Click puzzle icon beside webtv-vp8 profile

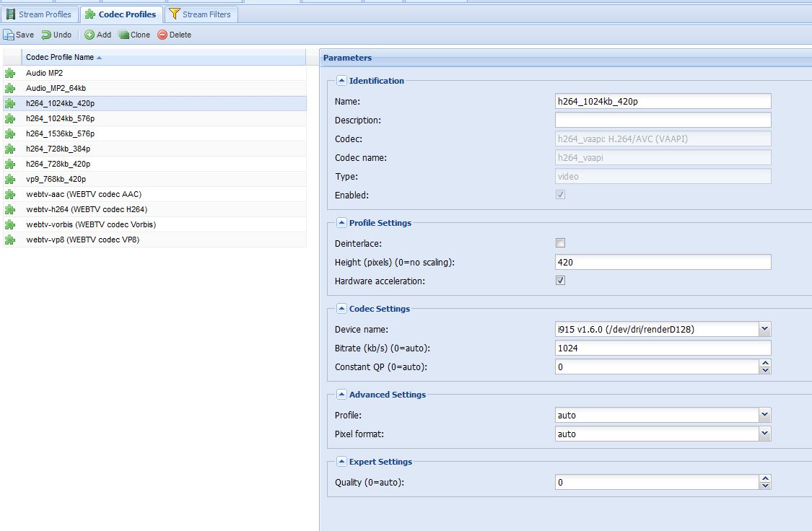(x=10, y=240)
